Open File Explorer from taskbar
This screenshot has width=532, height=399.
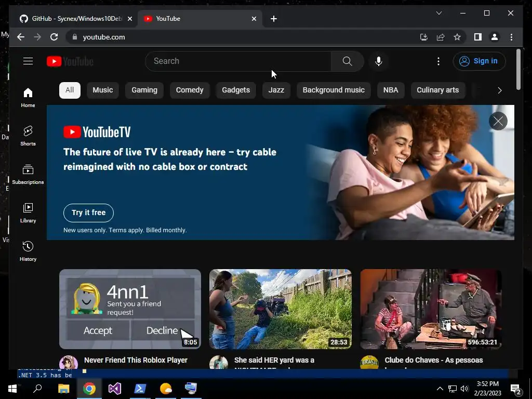63,389
